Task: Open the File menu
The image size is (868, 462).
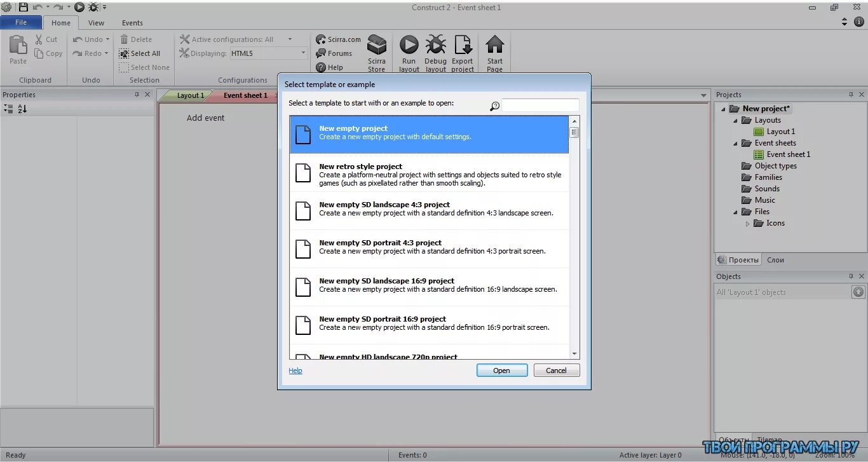Action: tap(21, 22)
